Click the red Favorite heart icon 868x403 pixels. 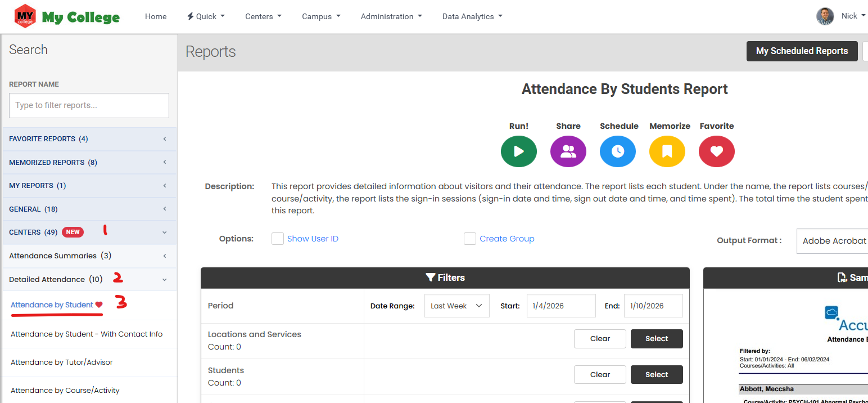coord(716,151)
